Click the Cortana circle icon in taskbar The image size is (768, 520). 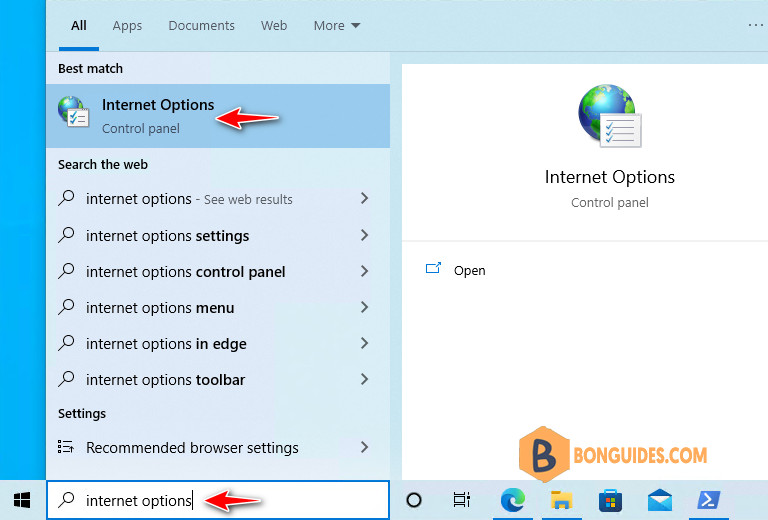(x=414, y=500)
